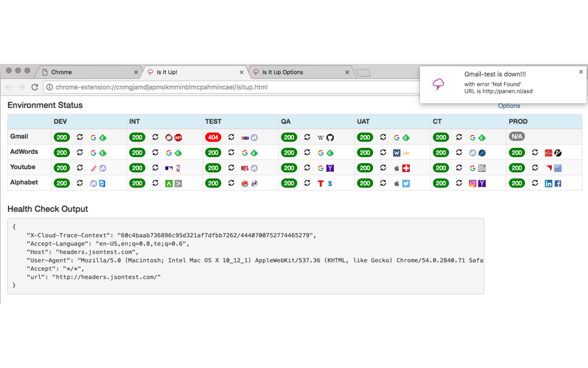Open the NFL icon in Youtube TEST
Viewport: 588px width, 368px height.
(x=245, y=168)
